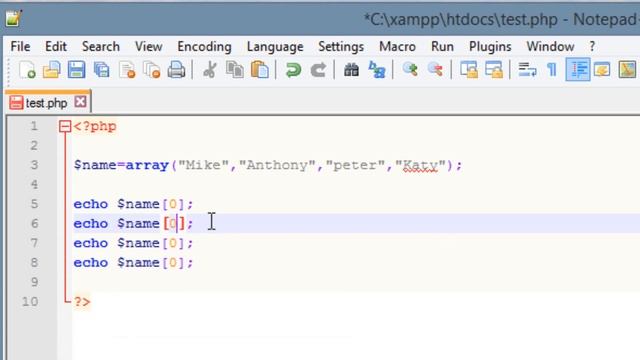Image resolution: width=640 pixels, height=360 pixels.
Task: Click the Synchronize Vertical Scrolling icon
Action: [x=469, y=70]
